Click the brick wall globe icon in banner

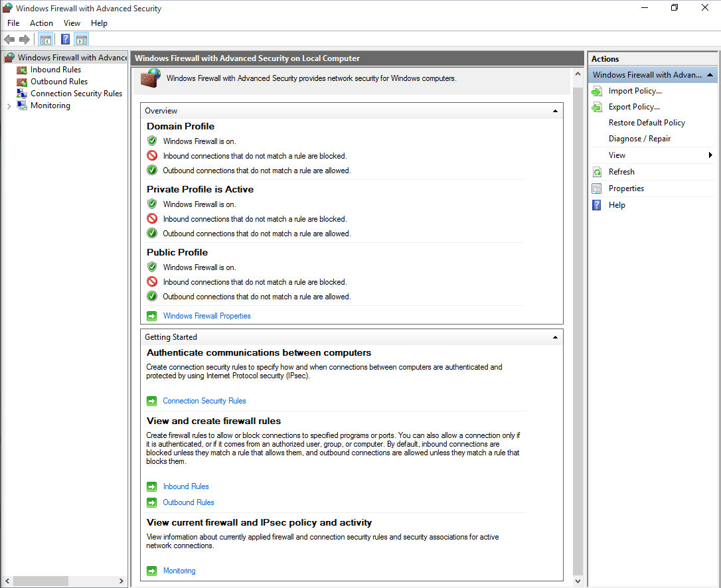[x=150, y=78]
